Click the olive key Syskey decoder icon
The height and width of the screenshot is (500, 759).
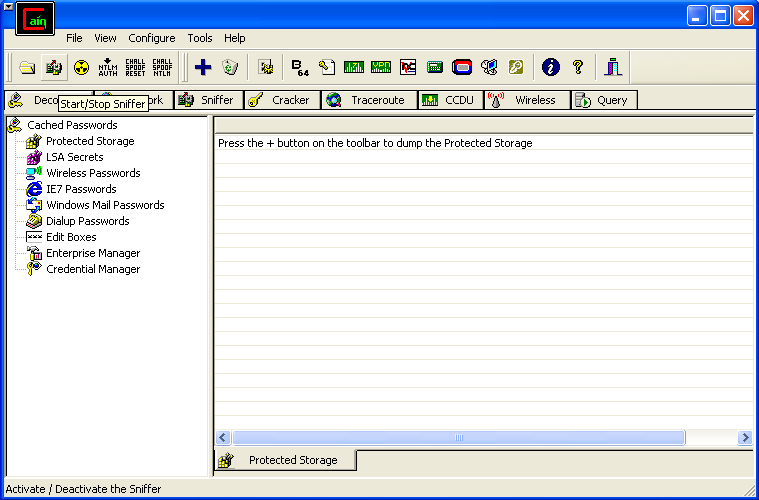point(516,67)
